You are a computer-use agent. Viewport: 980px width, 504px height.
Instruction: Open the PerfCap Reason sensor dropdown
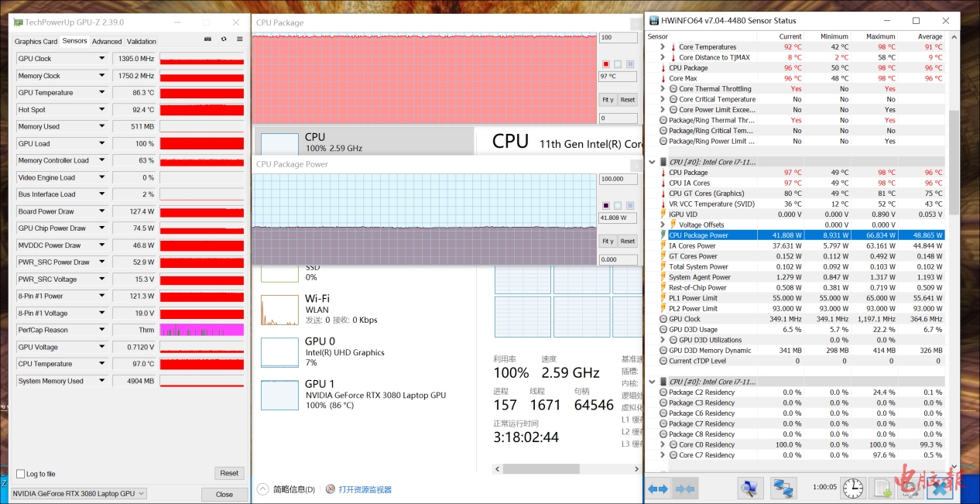click(101, 330)
